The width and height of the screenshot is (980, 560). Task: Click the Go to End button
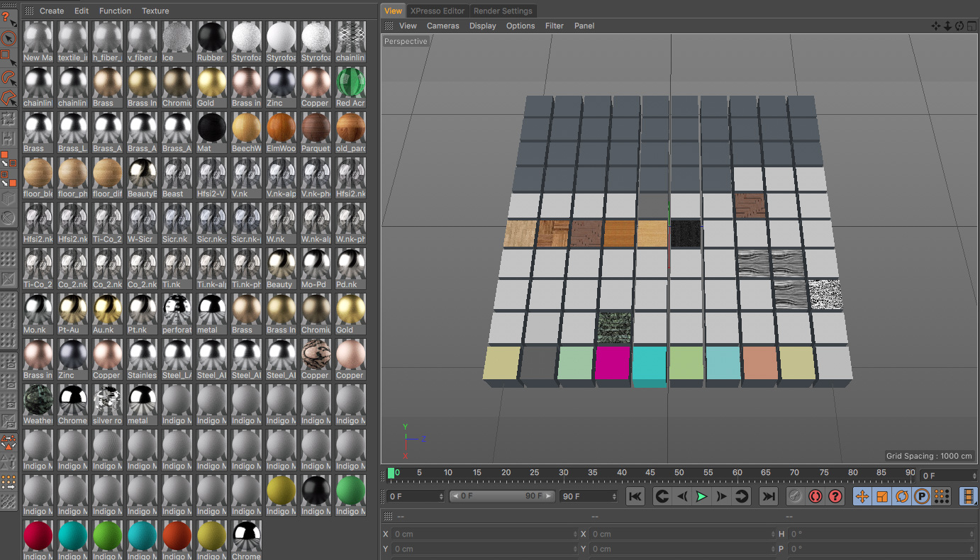click(768, 497)
